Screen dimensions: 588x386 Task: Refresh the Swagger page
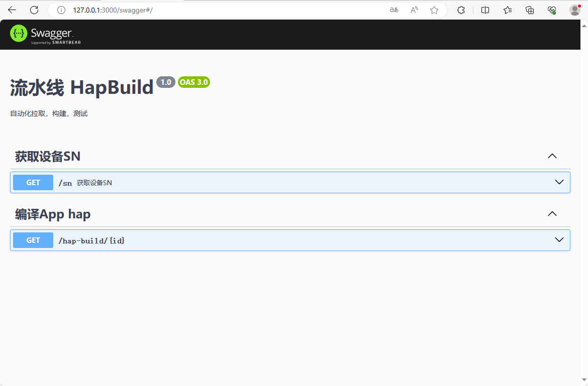tap(34, 10)
